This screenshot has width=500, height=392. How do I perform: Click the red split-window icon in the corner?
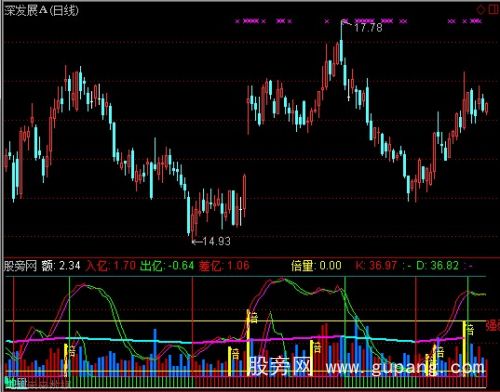pos(494,9)
